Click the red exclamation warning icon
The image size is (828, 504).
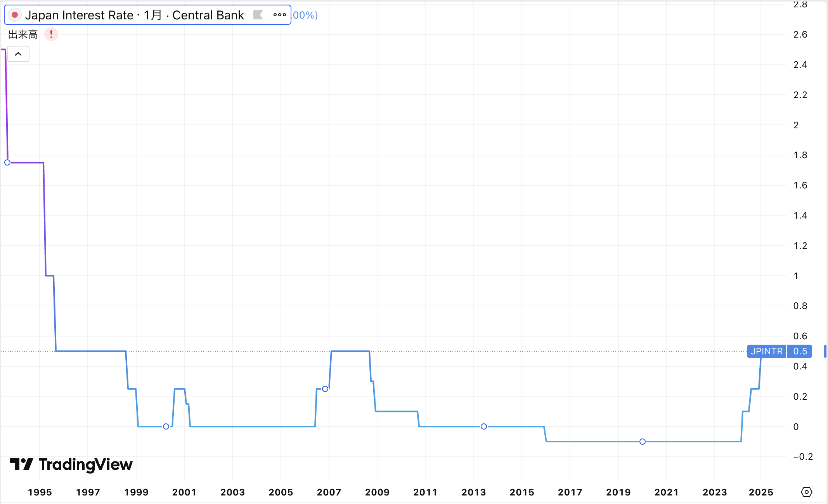pyautogui.click(x=51, y=35)
